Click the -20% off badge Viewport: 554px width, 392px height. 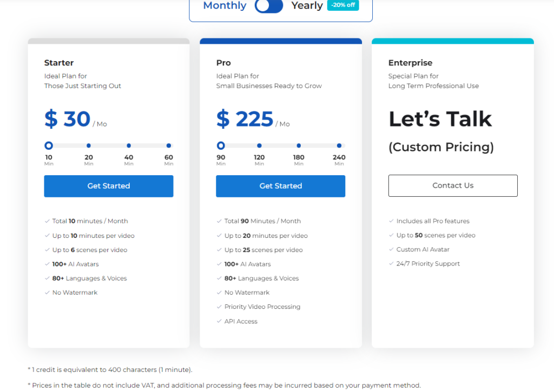tap(343, 5)
